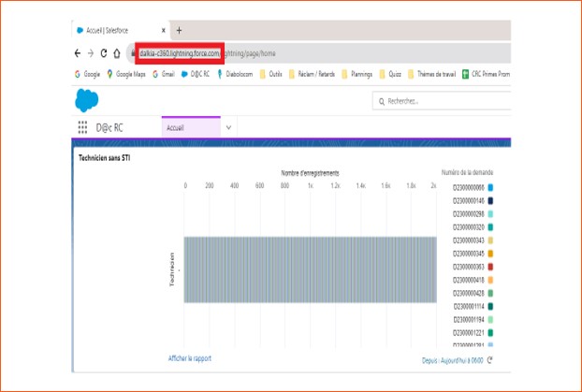Click the color swatch for D2300000146
582x392 pixels.
pyautogui.click(x=490, y=201)
